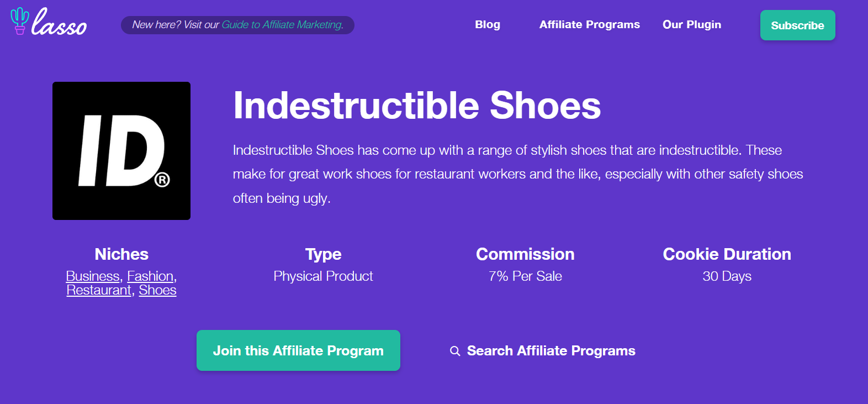Image resolution: width=868 pixels, height=404 pixels.
Task: Click the Indestructible Shoes page heading
Action: tap(417, 105)
